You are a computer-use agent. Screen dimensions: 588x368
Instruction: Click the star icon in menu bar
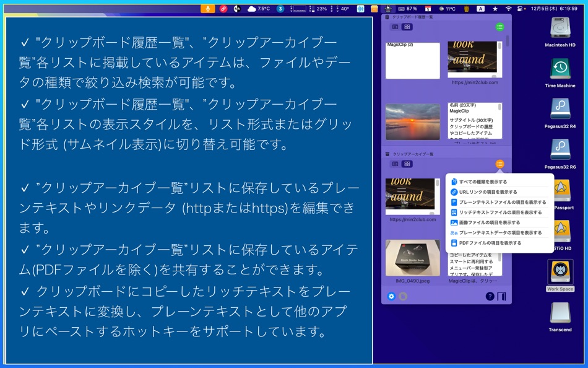click(x=495, y=8)
